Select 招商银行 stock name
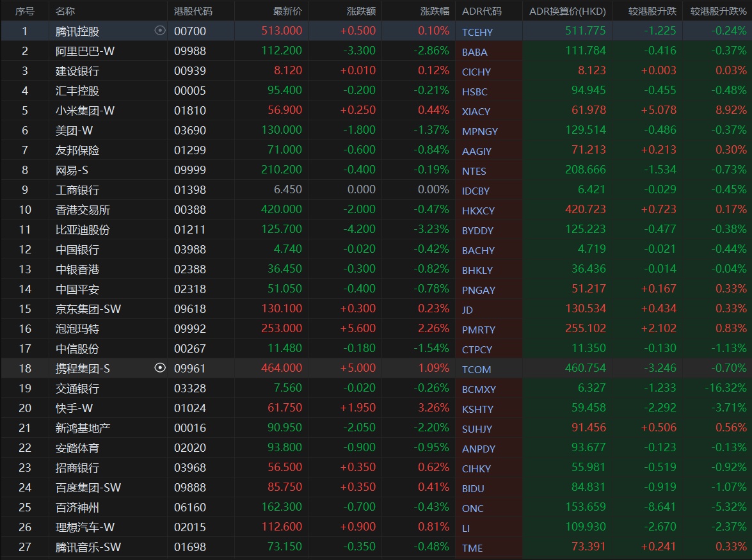 point(77,468)
